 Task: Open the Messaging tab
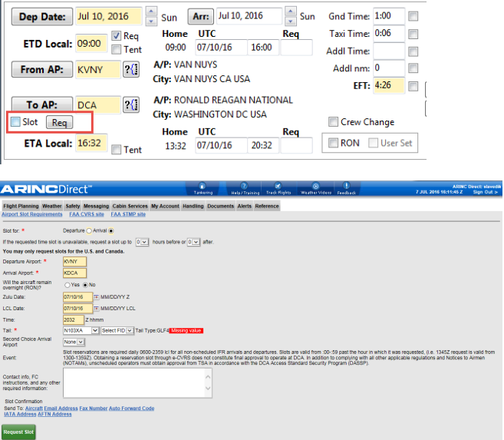pos(96,206)
